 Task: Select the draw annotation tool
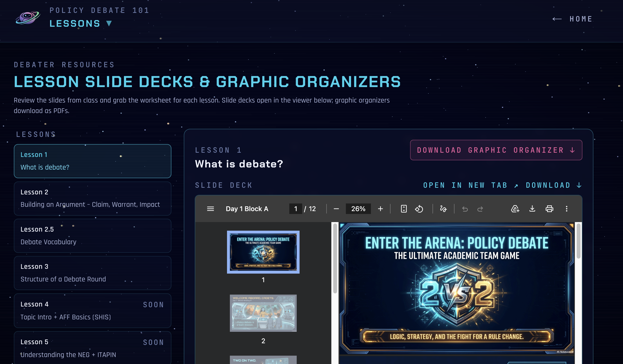click(x=443, y=209)
